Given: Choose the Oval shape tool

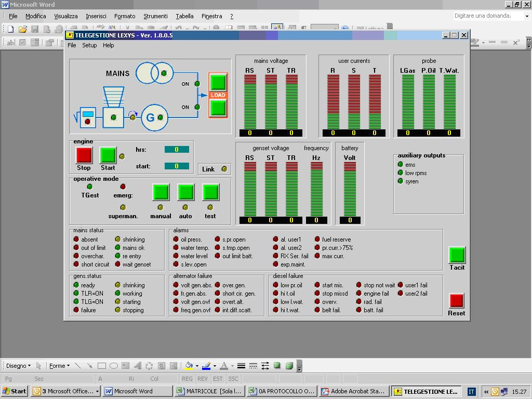Looking at the screenshot, I should pyautogui.click(x=114, y=366).
